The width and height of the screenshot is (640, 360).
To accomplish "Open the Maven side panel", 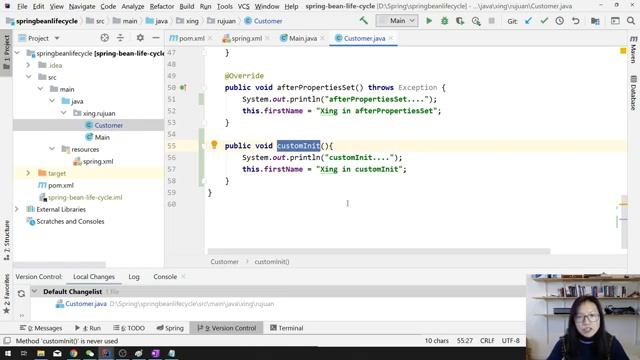I will (633, 49).
